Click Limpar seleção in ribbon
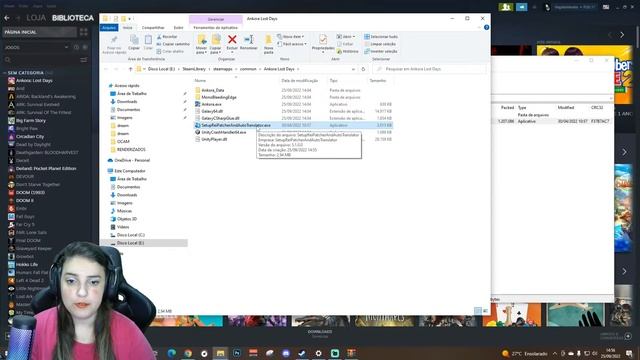Screen dimensions: 640x360 tap(380, 44)
